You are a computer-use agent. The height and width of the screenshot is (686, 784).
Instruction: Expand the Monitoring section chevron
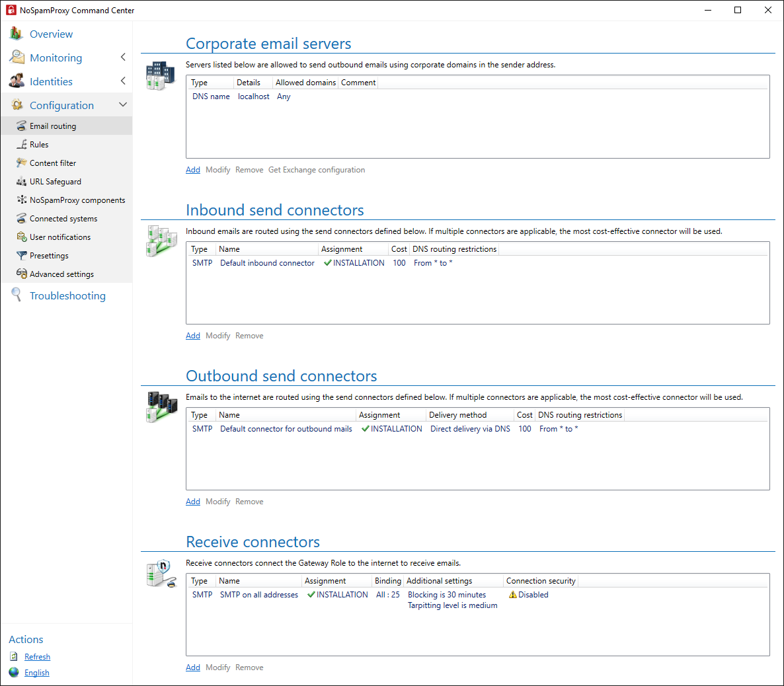coord(123,57)
